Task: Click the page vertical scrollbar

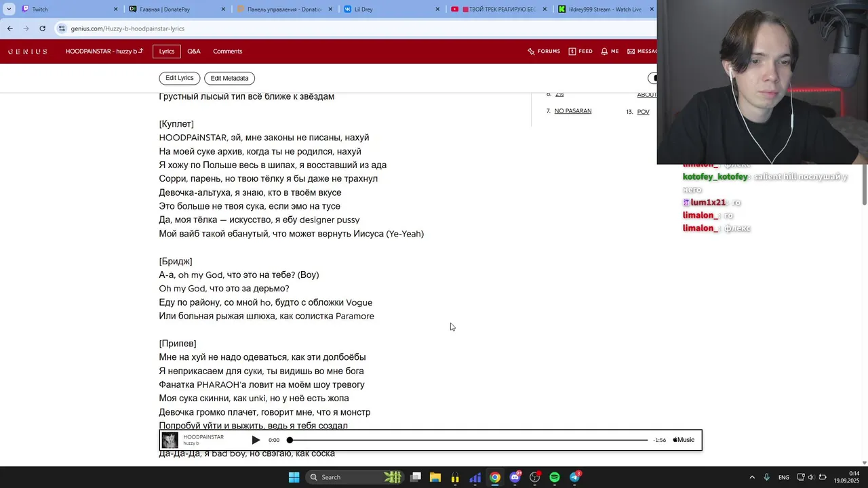Action: coord(864,183)
